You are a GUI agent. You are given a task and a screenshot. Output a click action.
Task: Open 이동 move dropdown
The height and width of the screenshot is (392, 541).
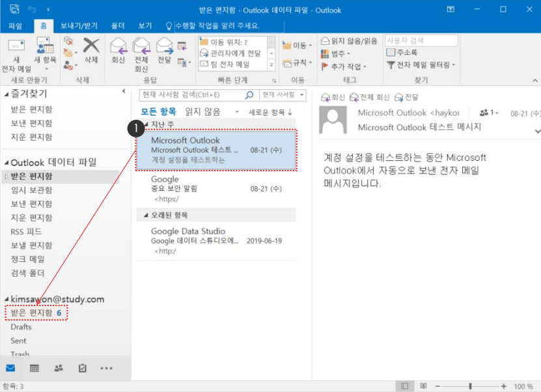(x=297, y=46)
